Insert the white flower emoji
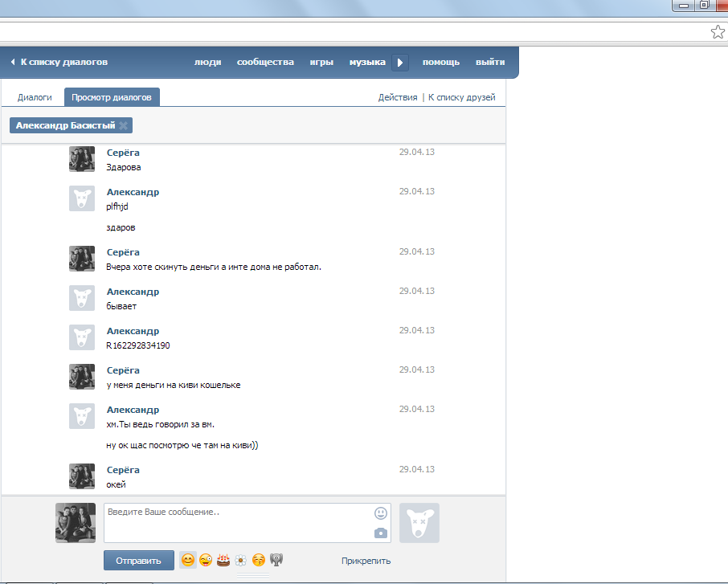 (241, 561)
